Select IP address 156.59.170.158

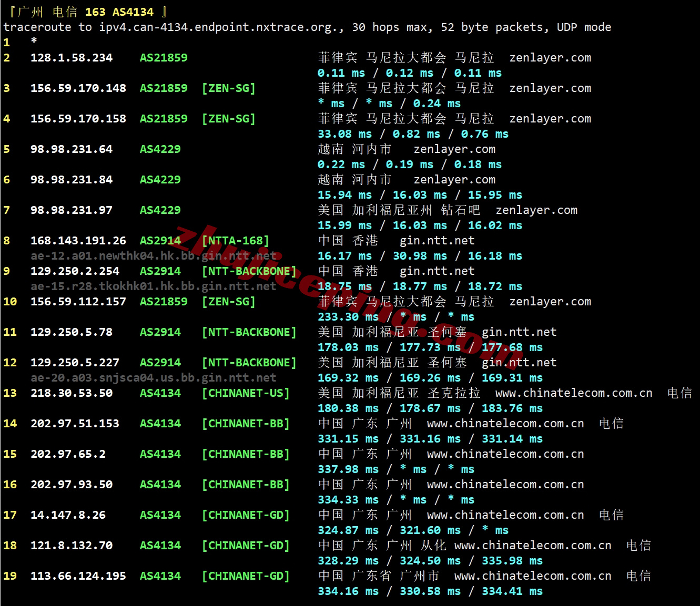tap(78, 119)
